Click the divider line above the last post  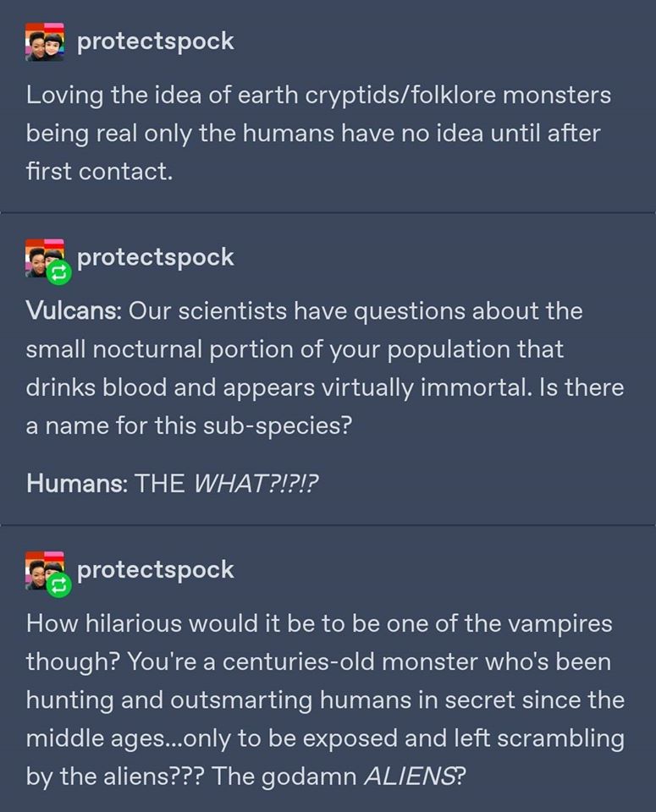tap(328, 524)
